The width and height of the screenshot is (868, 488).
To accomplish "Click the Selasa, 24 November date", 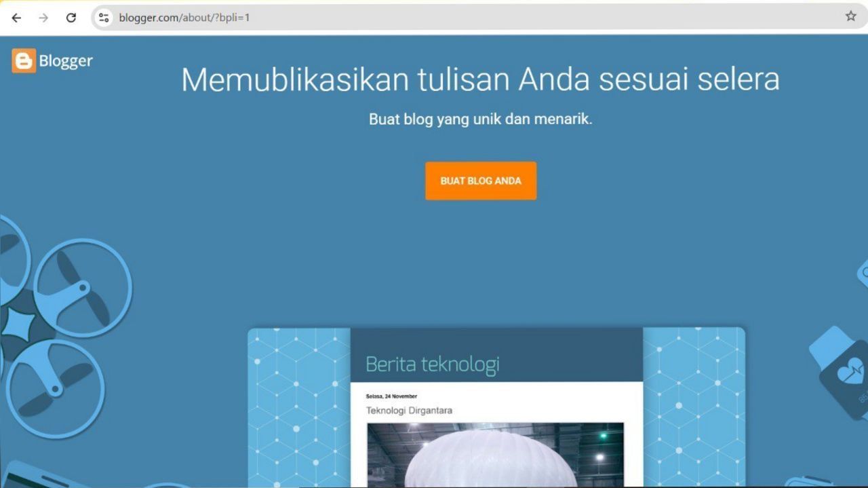I will 391,396.
